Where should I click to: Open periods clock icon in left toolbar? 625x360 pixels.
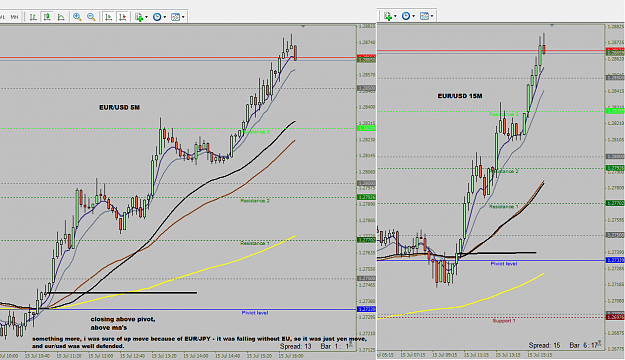coord(157,17)
